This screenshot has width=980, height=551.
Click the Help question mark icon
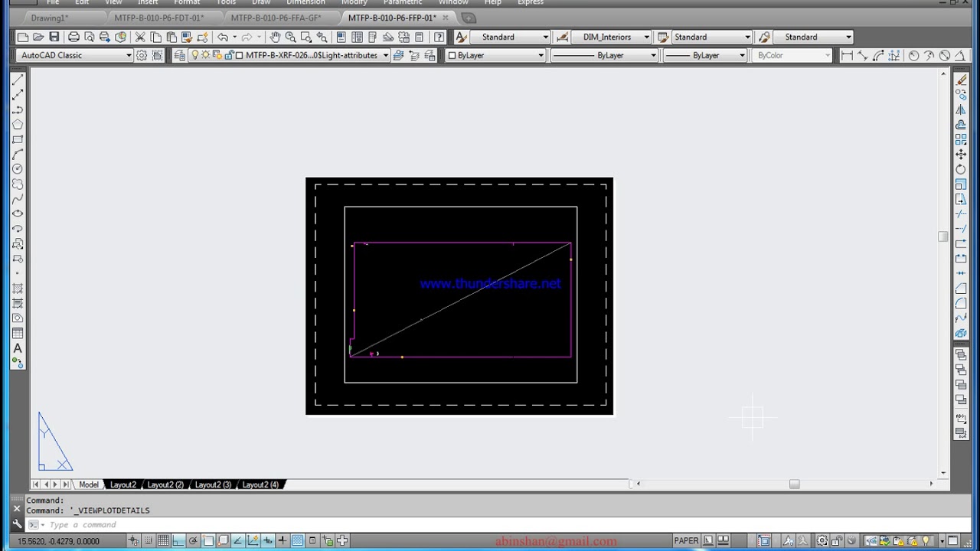click(x=439, y=37)
